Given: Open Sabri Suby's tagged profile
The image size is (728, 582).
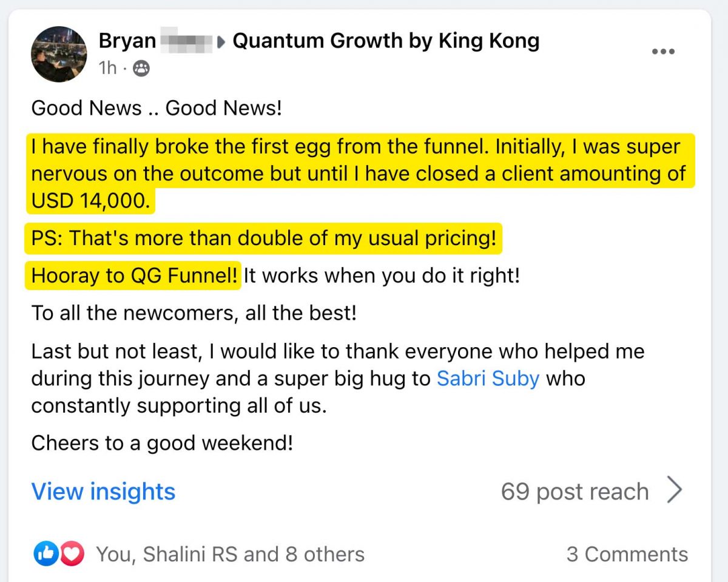Looking at the screenshot, I should click(488, 379).
